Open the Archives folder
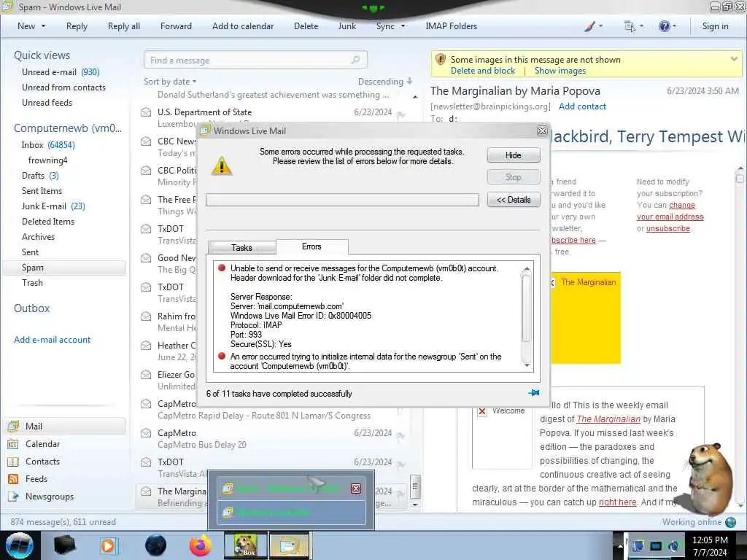Viewport: 747px width, 560px height. click(x=38, y=237)
